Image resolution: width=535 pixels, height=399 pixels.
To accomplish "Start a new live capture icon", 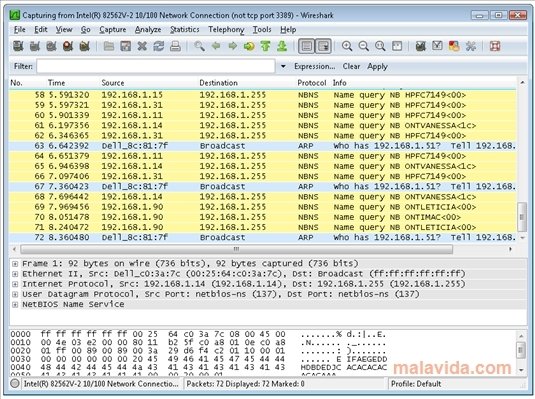I will click(52, 46).
